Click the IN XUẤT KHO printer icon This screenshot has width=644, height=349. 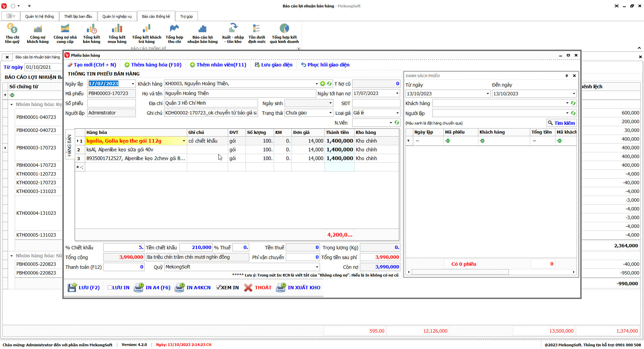coord(281,288)
